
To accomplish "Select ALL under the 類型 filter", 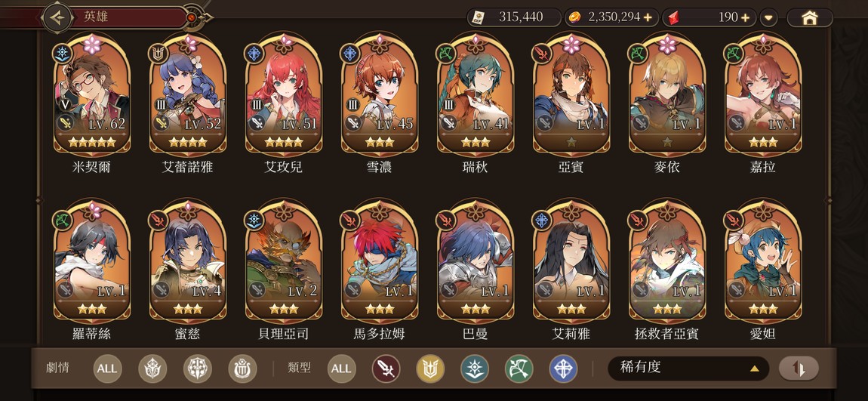I will (342, 369).
